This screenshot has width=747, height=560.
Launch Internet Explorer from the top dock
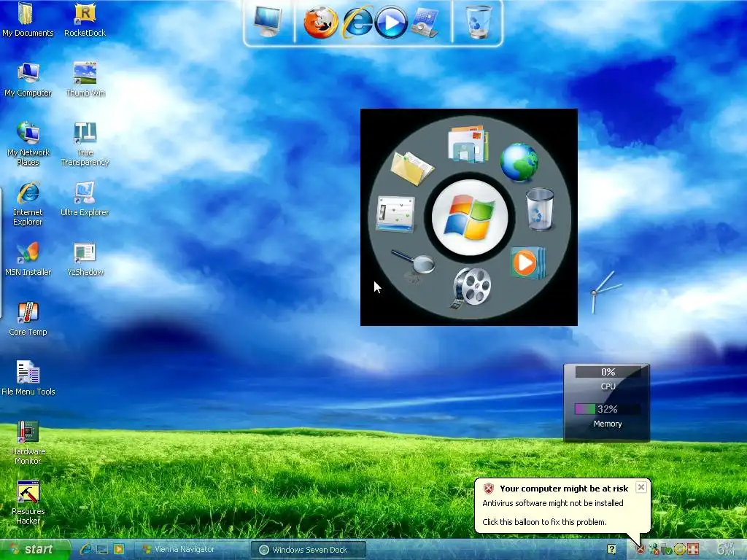click(357, 22)
